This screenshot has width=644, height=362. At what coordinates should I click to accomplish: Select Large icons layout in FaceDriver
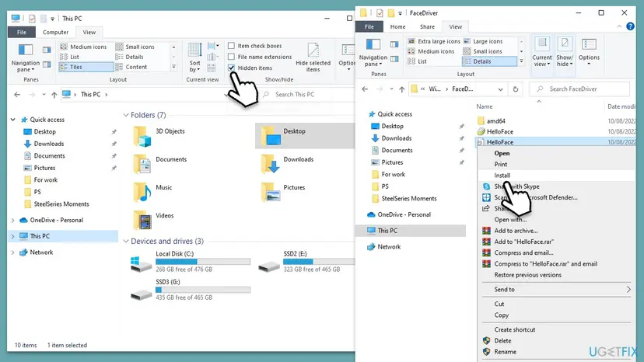pos(483,41)
